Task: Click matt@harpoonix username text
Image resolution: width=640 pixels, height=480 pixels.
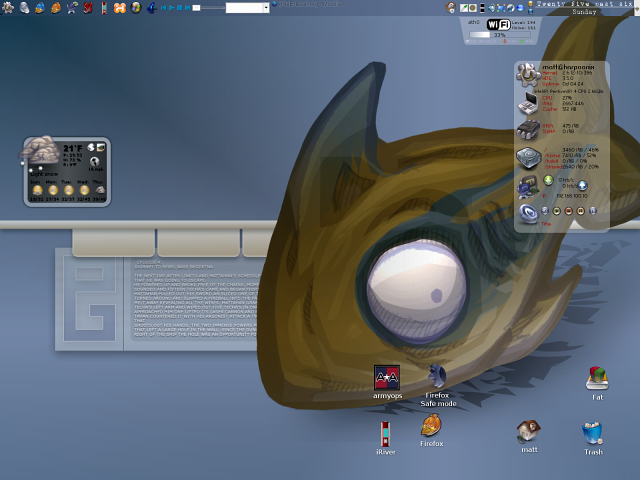Action: click(568, 67)
